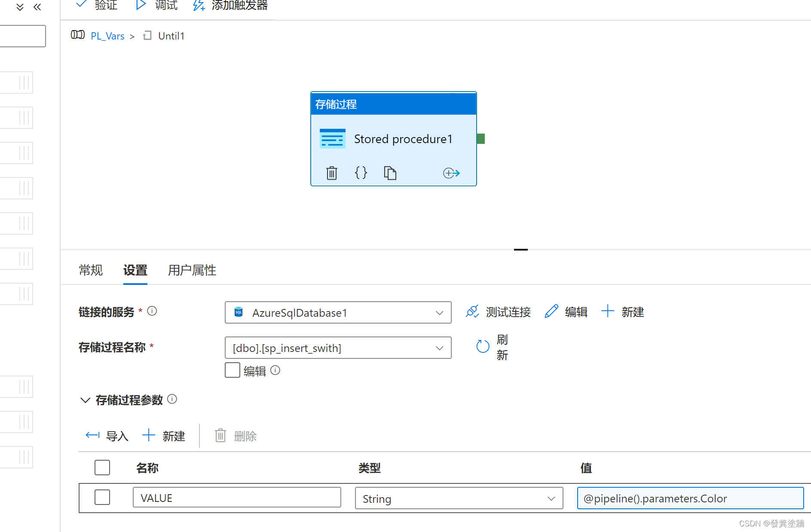Click 测试连接 to test the connection
The image size is (811, 532).
coord(499,312)
